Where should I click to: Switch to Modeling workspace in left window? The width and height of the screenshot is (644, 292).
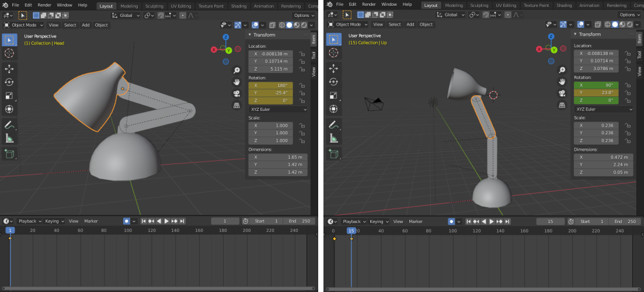[x=129, y=6]
